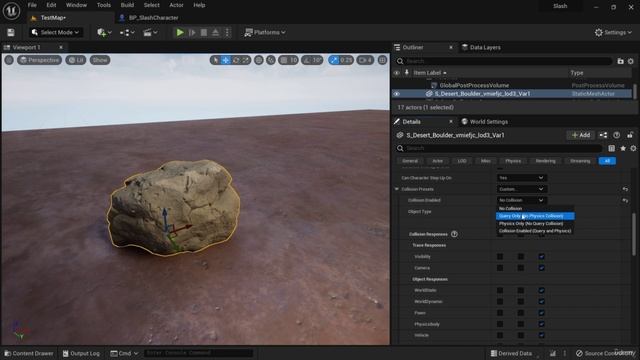Image resolution: width=640 pixels, height=360 pixels.
Task: Activate the Scale gizmo tool
Action: pyautogui.click(x=245, y=60)
